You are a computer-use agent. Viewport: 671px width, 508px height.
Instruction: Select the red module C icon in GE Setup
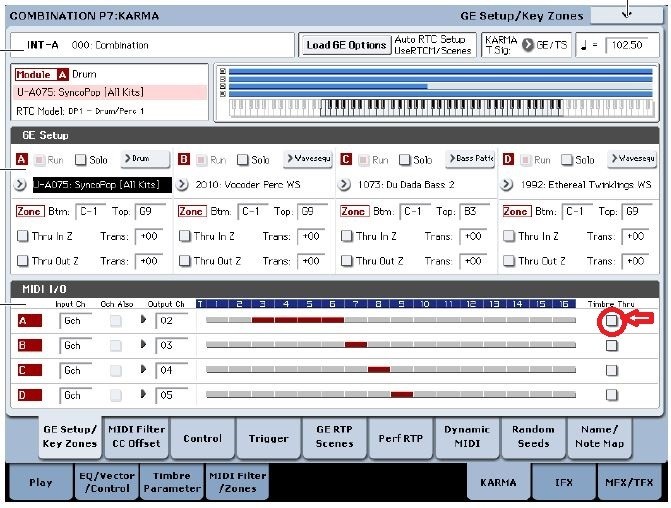(346, 159)
